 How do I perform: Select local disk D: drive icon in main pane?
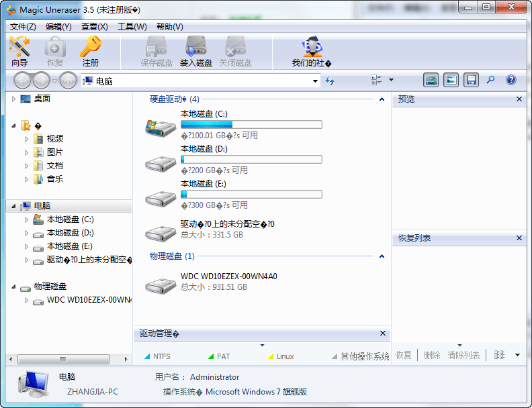[161, 164]
